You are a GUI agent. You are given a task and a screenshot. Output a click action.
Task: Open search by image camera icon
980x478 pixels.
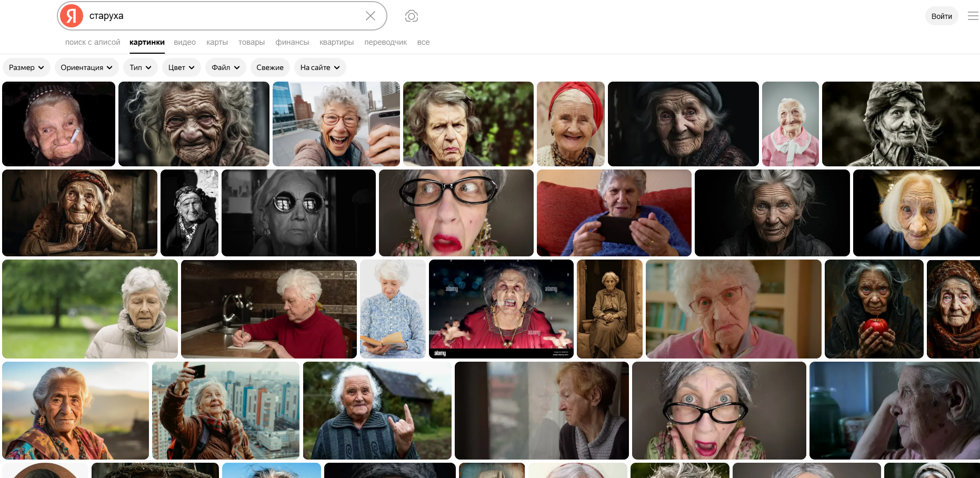point(412,16)
